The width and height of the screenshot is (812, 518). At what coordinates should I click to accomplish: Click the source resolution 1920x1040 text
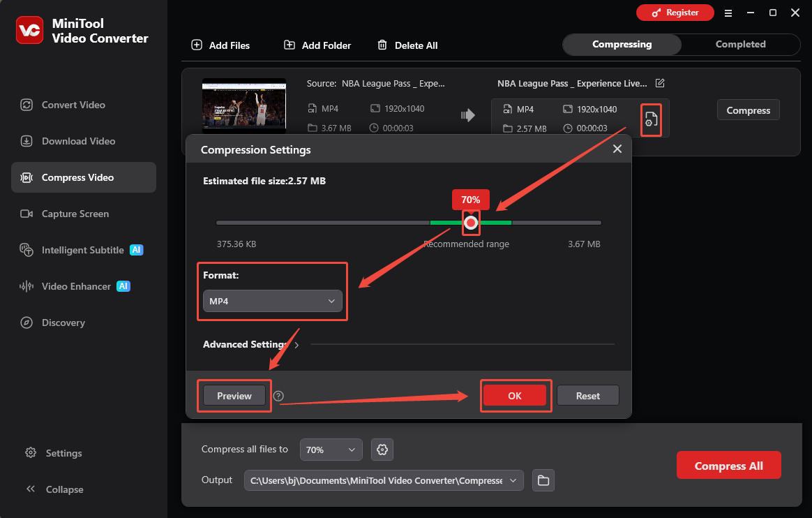coord(404,108)
